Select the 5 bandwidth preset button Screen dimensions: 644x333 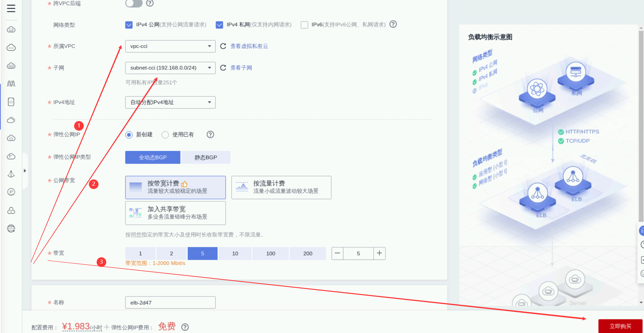coord(202,254)
